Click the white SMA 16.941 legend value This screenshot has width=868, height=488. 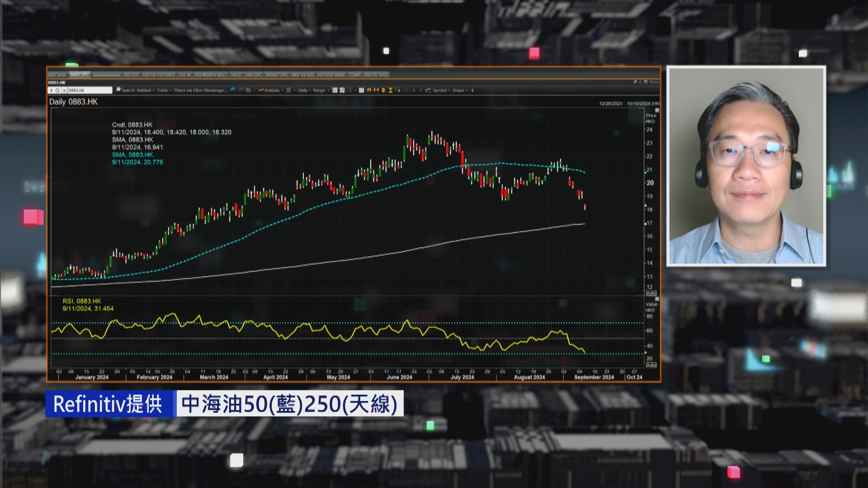137,147
